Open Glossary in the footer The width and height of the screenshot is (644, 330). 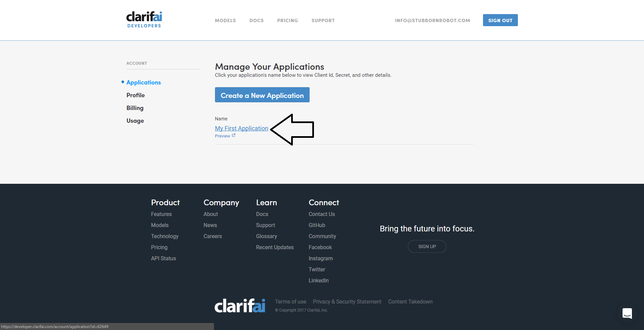click(266, 236)
